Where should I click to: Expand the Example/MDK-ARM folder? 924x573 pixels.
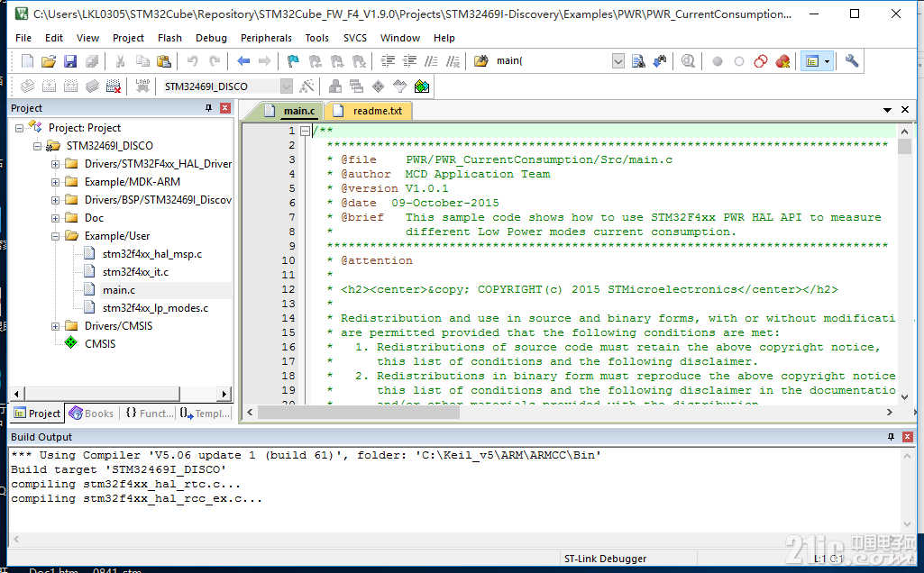(x=55, y=182)
